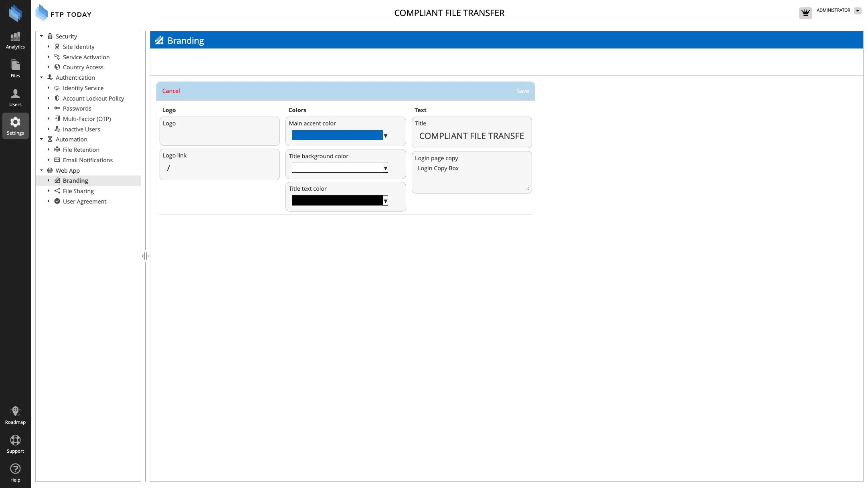Screen dimensions: 868x488
Task: Select Country Access tree item
Action: tap(83, 67)
